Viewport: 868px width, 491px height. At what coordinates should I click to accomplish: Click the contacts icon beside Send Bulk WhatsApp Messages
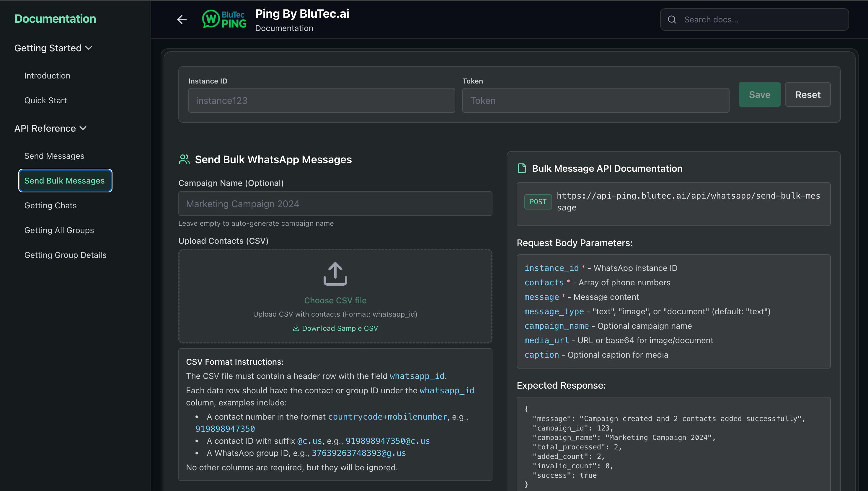(184, 159)
